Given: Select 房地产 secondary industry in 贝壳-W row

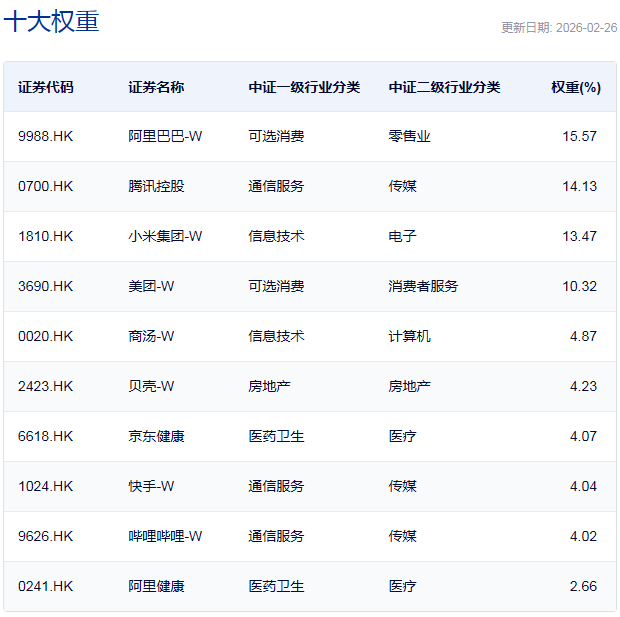Looking at the screenshot, I should click(409, 386).
